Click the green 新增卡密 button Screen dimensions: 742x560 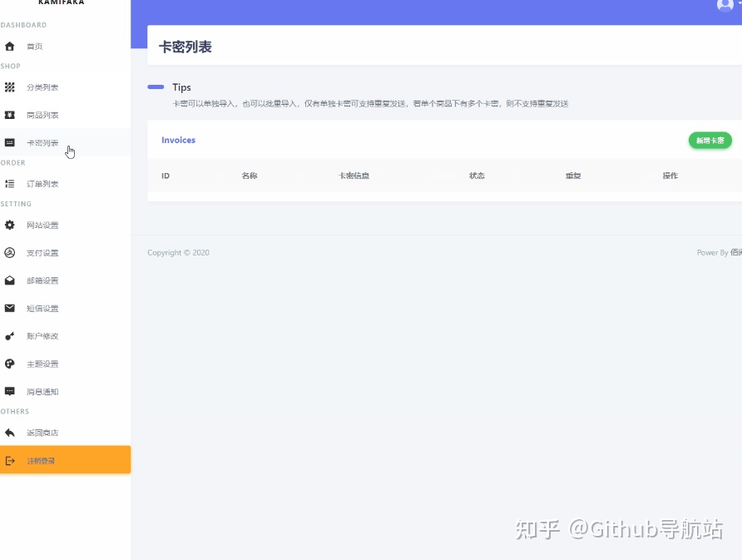pyautogui.click(x=710, y=141)
